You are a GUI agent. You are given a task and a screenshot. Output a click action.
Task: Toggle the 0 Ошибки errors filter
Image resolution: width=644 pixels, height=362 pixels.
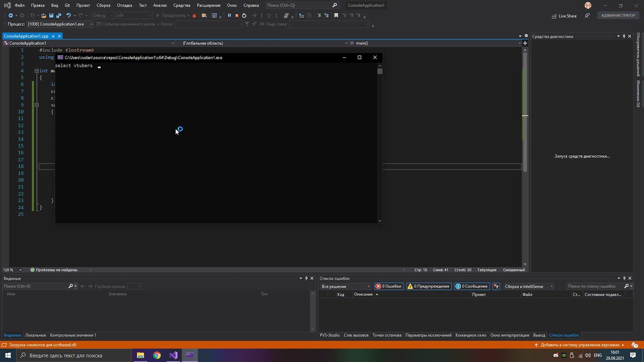click(x=388, y=287)
